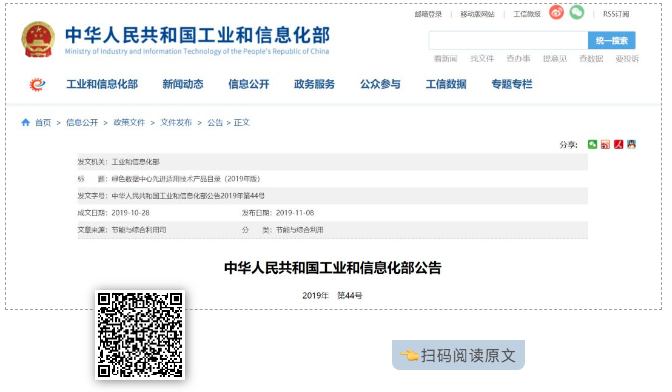This screenshot has height=392, width=672.
Task: Focus the site search input field
Action: [508, 41]
